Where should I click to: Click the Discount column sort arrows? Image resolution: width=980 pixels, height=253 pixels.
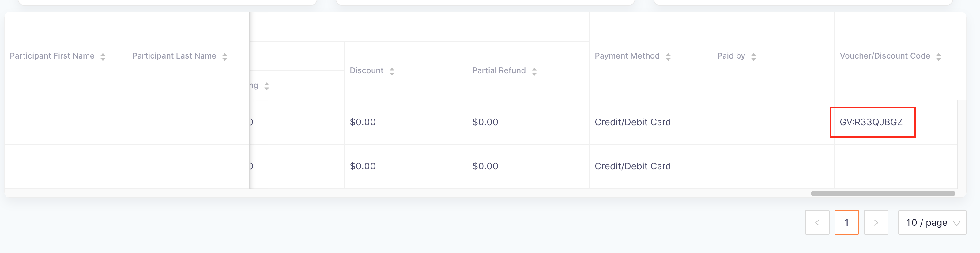click(392, 71)
